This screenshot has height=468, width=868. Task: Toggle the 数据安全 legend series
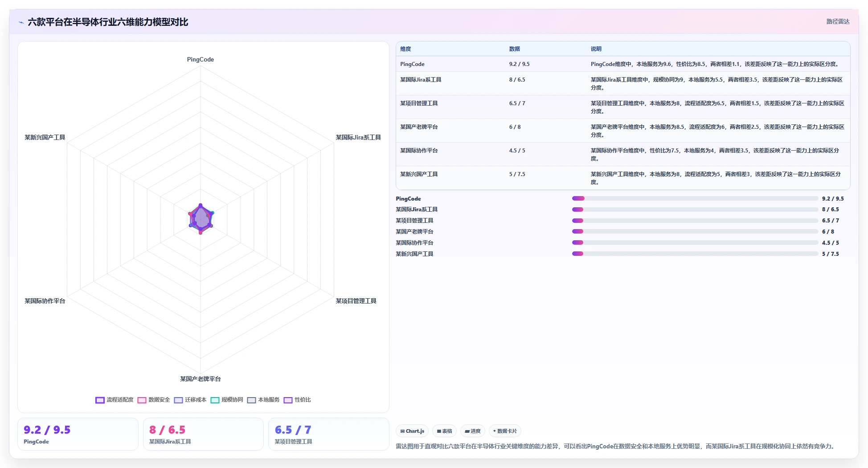154,400
